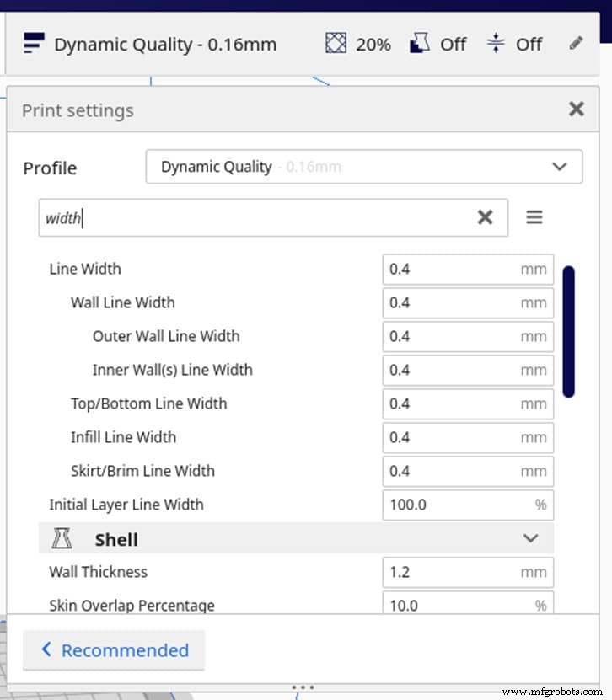Clear the width search using the X icon
Viewport: 612px width, 700px height.
(486, 217)
